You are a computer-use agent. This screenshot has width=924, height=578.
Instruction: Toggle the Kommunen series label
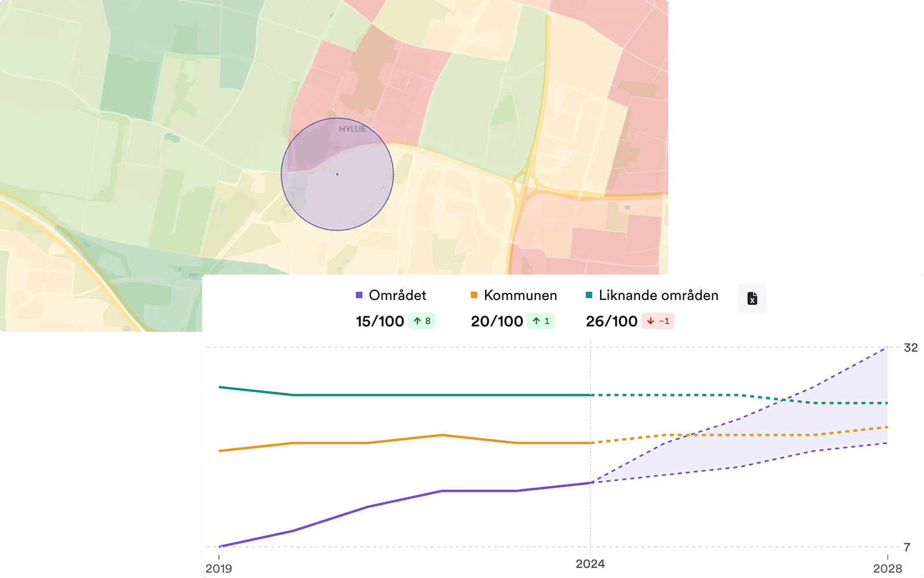[x=520, y=295]
